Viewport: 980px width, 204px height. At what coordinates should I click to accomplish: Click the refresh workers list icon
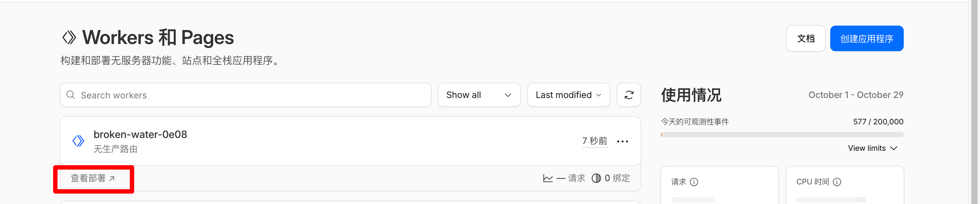pos(629,95)
